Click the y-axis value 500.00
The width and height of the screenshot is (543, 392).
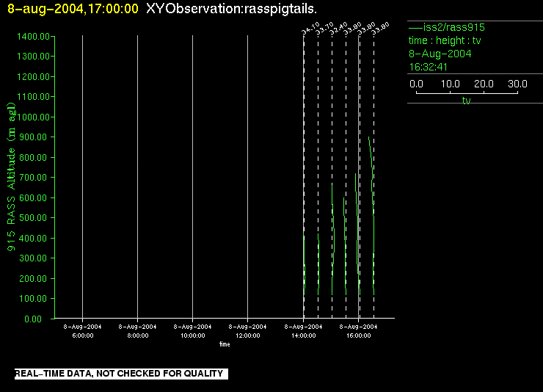(33, 217)
